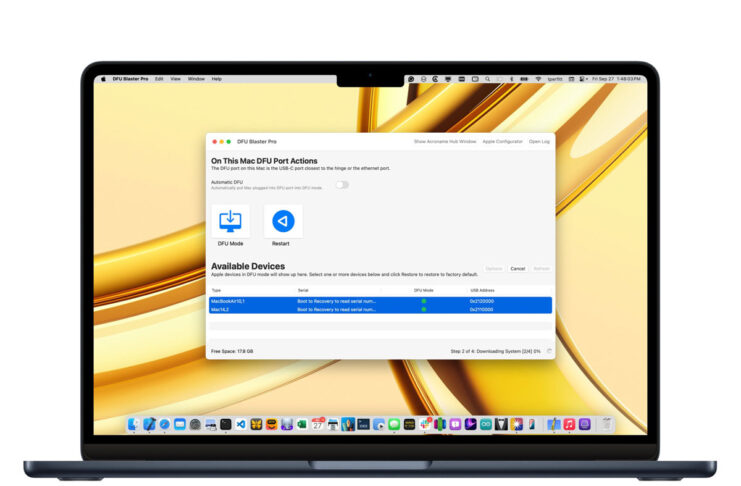Click the Spotlight search icon
Viewport: 741px width, 486px height.
pyautogui.click(x=487, y=79)
